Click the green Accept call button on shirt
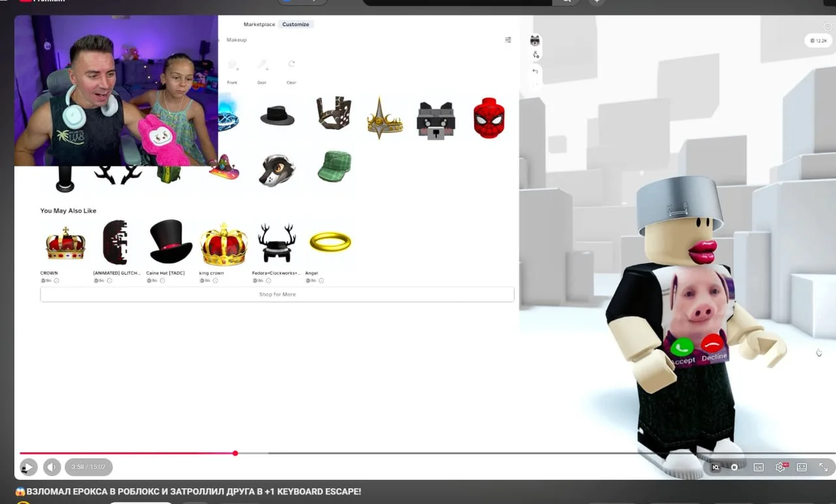This screenshot has height=504, width=836. (x=682, y=347)
